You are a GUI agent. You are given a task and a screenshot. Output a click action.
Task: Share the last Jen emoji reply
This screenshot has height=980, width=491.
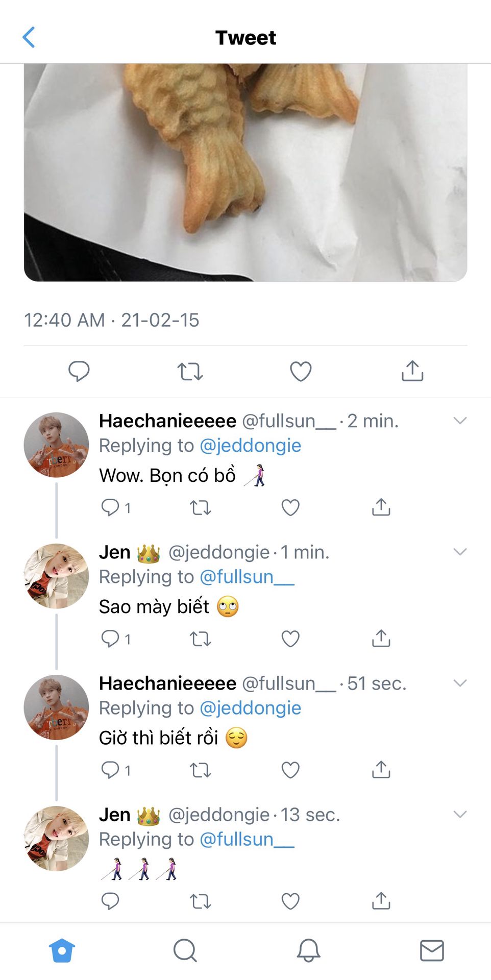pos(381,901)
